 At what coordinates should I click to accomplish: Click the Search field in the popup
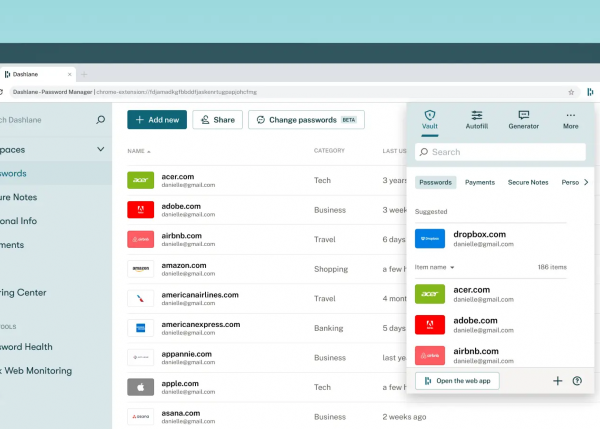click(x=500, y=152)
